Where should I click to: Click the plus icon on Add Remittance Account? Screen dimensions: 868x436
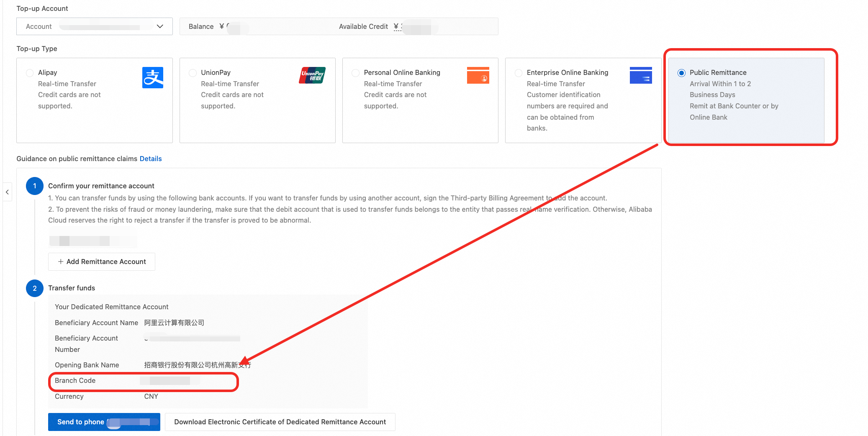pyautogui.click(x=61, y=262)
